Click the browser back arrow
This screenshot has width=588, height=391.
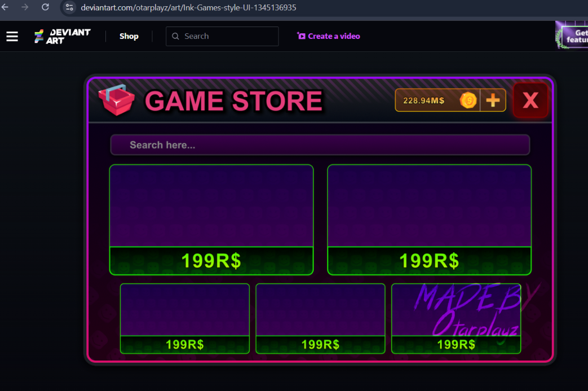pyautogui.click(x=5, y=7)
